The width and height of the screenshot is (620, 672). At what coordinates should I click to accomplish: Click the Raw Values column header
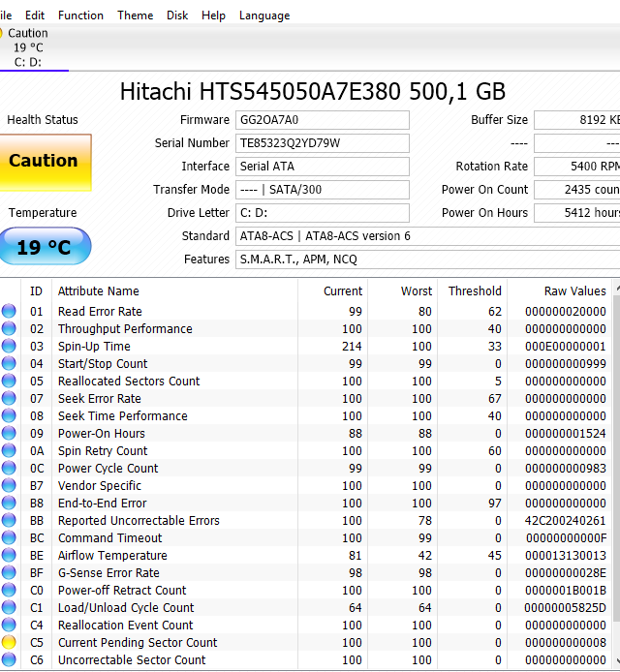point(559,291)
